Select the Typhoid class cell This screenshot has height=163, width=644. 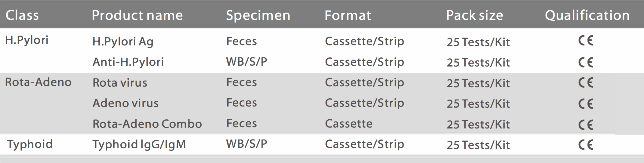30,144
